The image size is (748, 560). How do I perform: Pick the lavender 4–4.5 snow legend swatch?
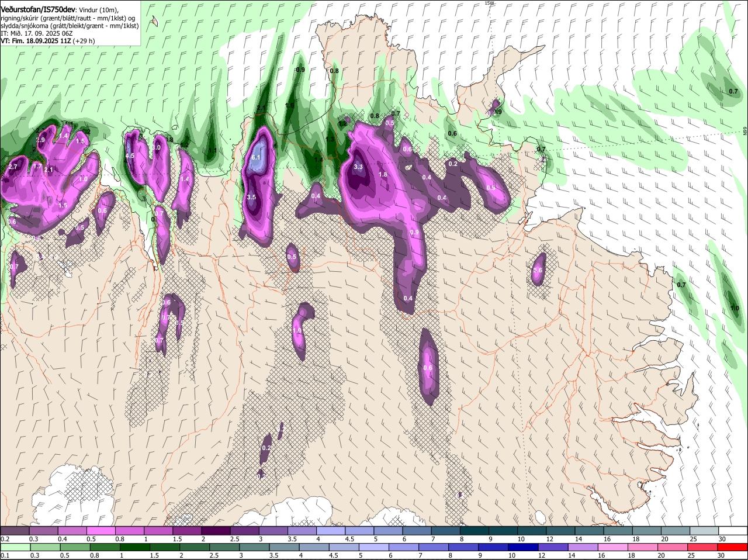click(331, 531)
